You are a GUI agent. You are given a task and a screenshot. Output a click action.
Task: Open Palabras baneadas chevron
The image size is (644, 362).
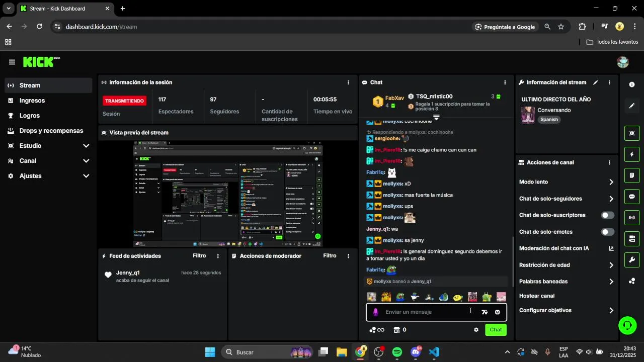pyautogui.click(x=611, y=282)
